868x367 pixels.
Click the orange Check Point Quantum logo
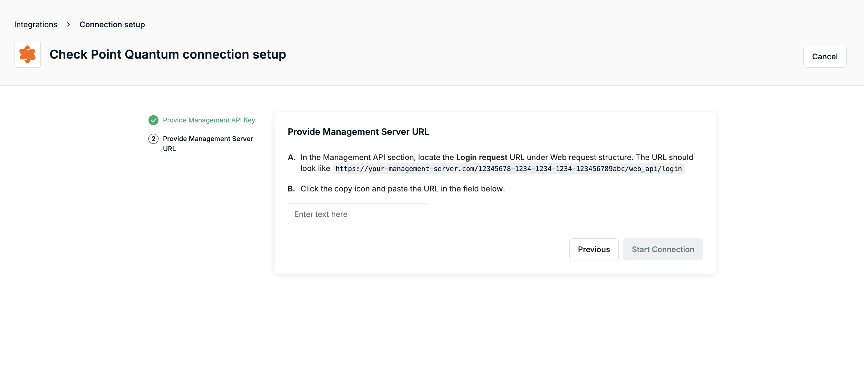coord(27,54)
